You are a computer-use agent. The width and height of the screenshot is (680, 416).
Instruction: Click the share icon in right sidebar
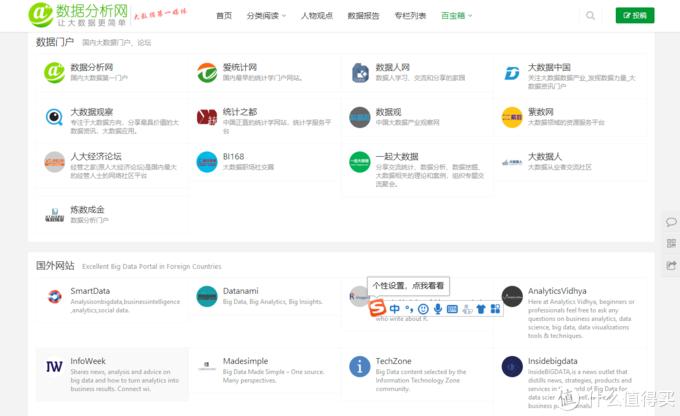coord(671,265)
